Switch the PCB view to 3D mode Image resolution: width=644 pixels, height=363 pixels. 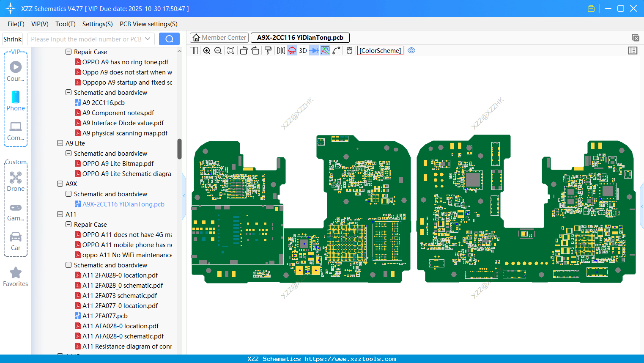302,50
